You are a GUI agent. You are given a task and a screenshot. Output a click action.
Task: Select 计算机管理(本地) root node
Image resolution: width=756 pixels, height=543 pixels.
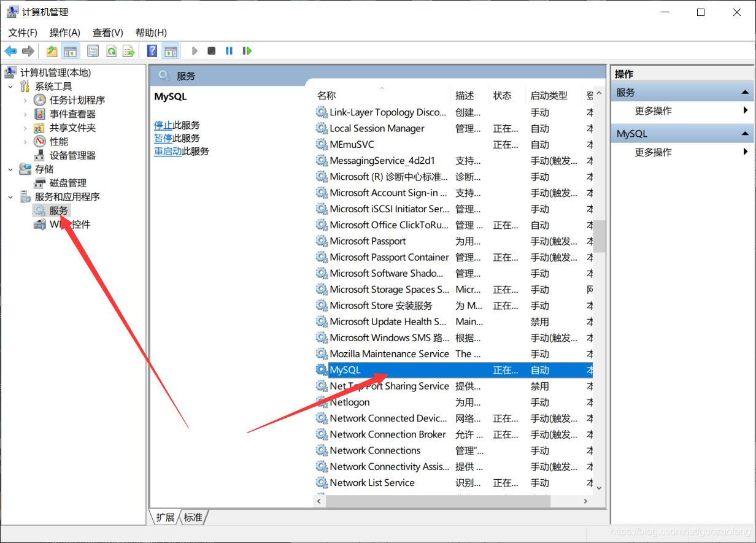pos(55,72)
